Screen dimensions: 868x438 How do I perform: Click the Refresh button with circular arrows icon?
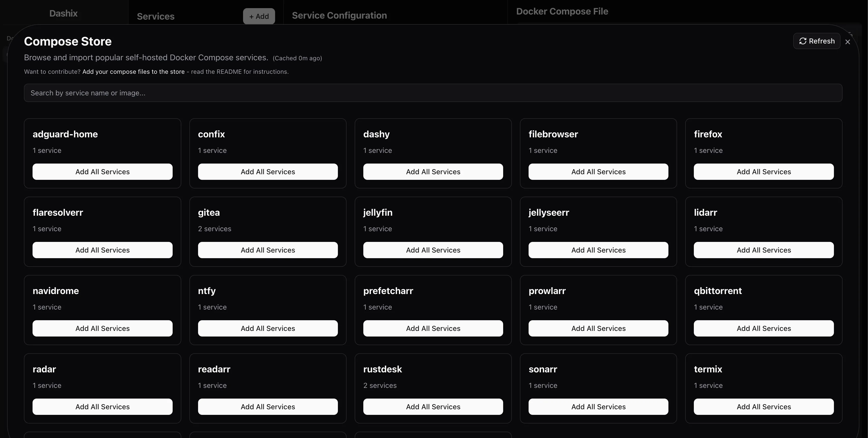(816, 41)
